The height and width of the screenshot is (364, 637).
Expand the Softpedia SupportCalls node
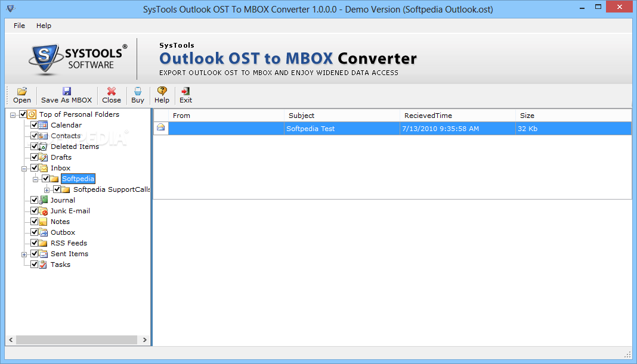[x=47, y=190]
